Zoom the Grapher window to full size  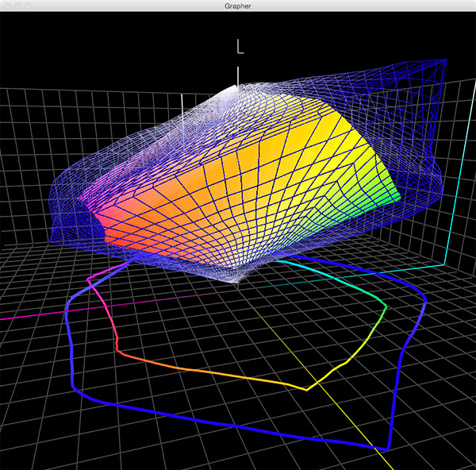coord(29,6)
